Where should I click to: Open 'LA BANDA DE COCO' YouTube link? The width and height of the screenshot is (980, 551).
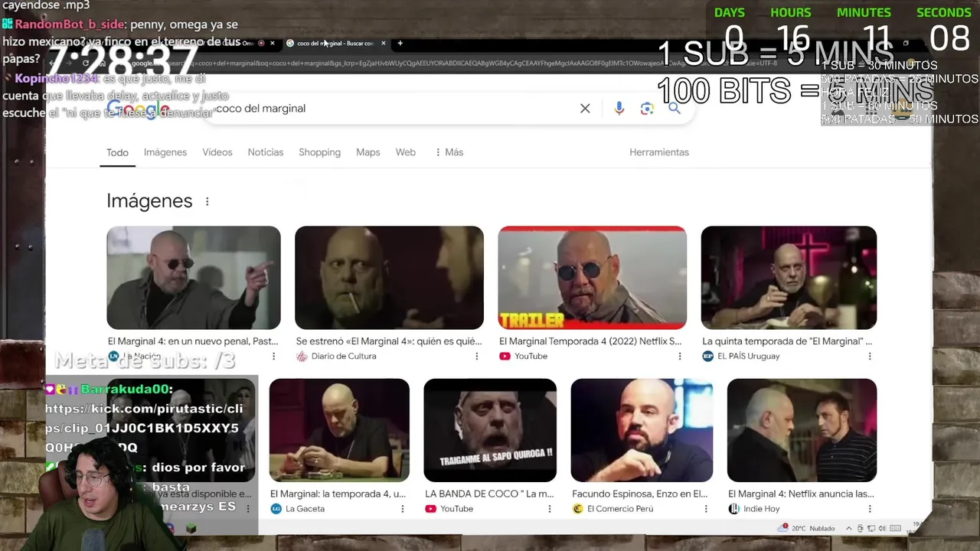click(489, 494)
